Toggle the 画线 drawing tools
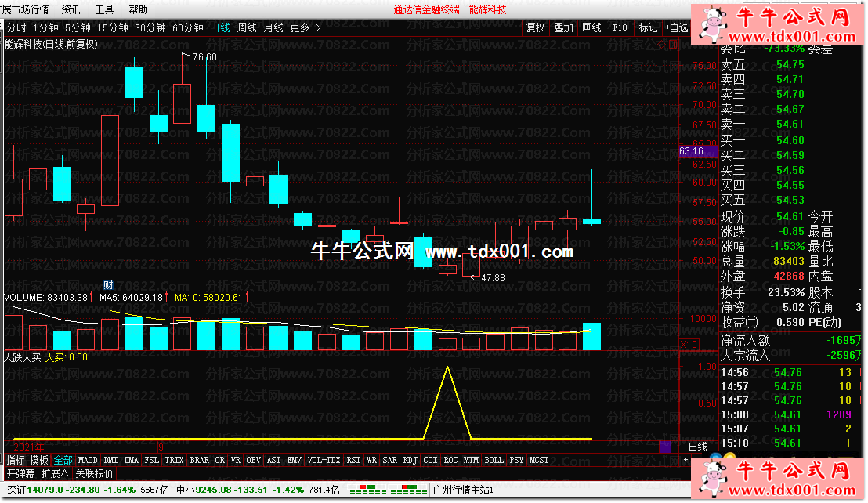868x503 pixels. 592,27
